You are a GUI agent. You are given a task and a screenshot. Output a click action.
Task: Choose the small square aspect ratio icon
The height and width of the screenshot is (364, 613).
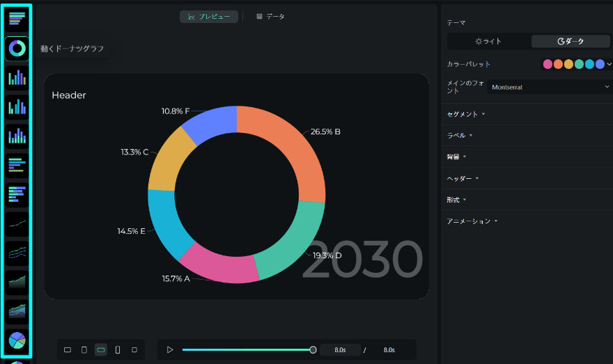pos(134,349)
